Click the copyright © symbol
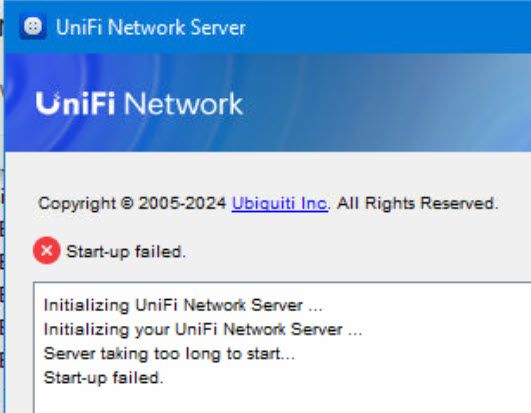Image resolution: width=531 pixels, height=413 pixels. (127, 203)
